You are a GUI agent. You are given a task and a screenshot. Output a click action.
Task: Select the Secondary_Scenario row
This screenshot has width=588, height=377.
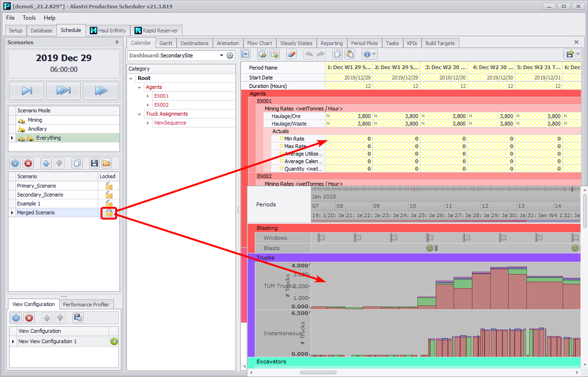click(40, 195)
